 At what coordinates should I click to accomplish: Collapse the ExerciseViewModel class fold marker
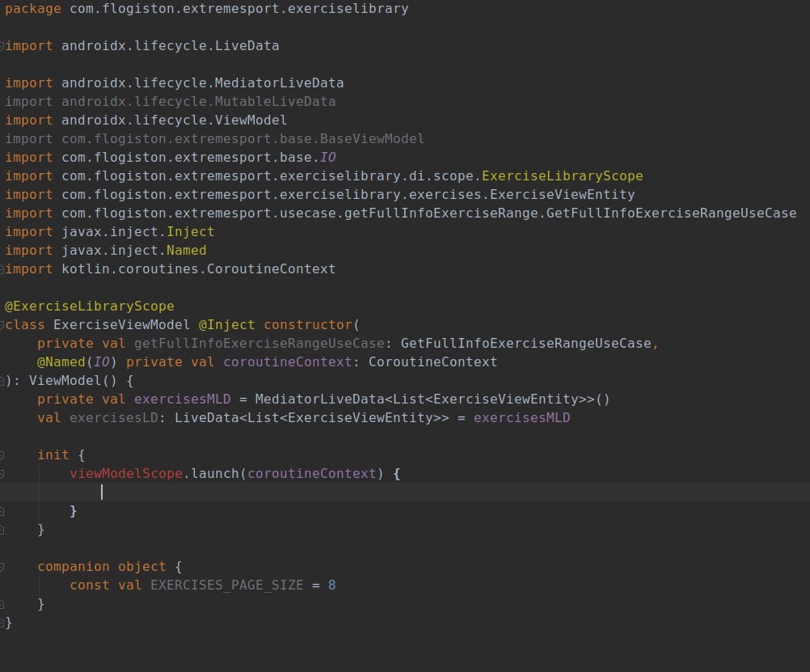(2, 325)
